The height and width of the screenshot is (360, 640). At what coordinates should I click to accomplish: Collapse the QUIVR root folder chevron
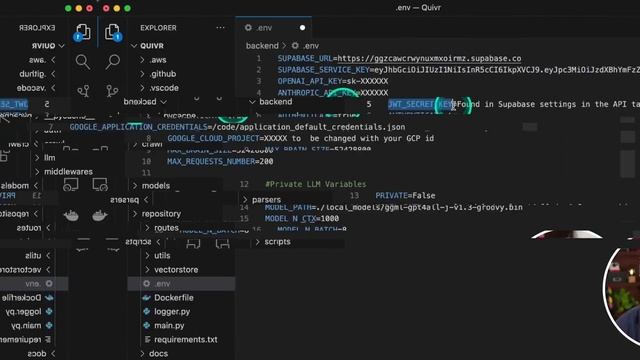134,46
